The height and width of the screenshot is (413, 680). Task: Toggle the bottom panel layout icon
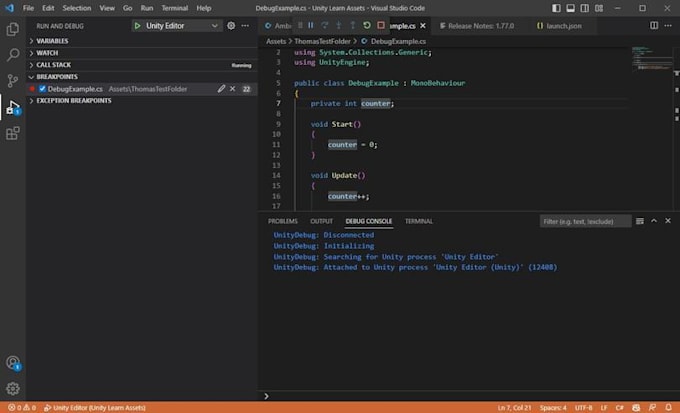point(570,8)
